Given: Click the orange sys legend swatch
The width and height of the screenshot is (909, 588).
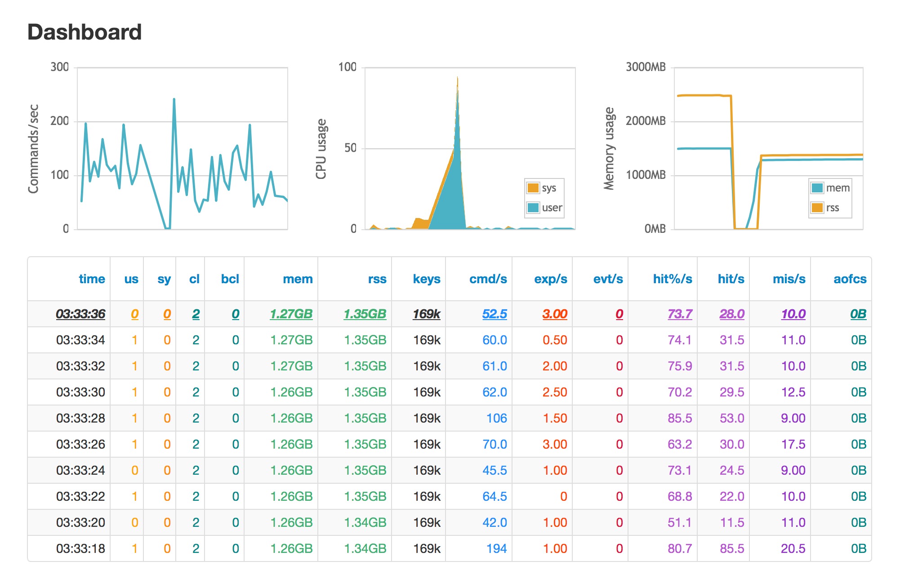Looking at the screenshot, I should 533,188.
